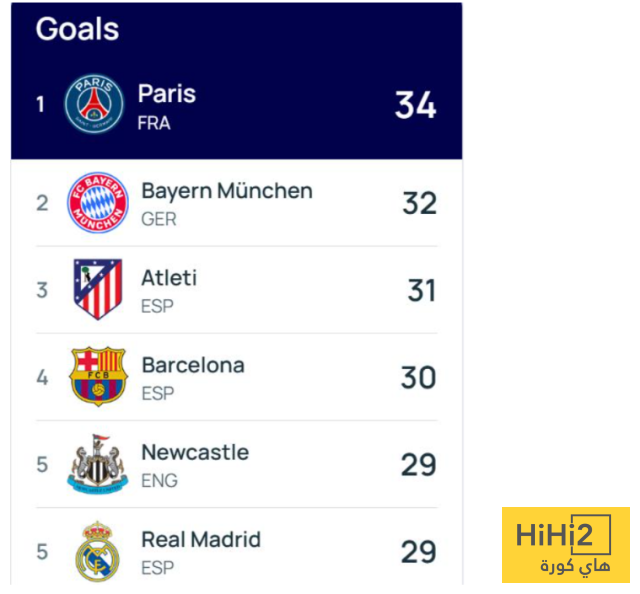Open the Real Madrid team link
The height and width of the screenshot is (594, 640).
coord(200,539)
